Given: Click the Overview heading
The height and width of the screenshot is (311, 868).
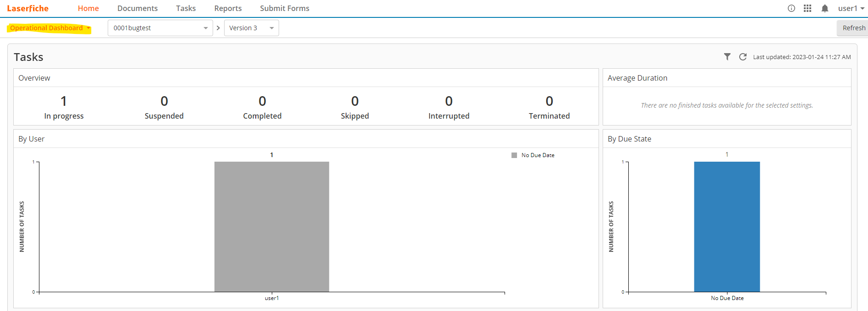Looking at the screenshot, I should tap(34, 78).
